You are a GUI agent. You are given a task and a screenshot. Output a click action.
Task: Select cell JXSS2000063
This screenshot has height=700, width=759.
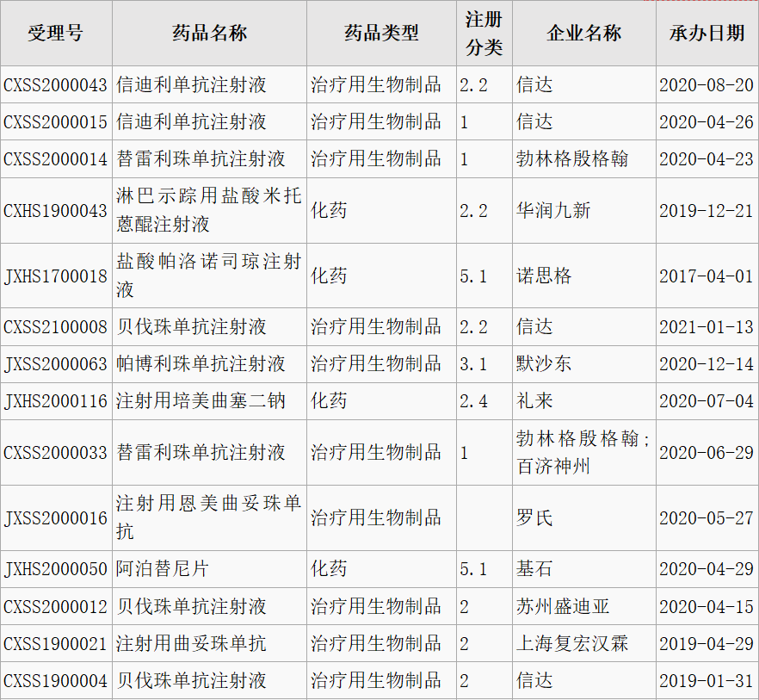coord(55,364)
